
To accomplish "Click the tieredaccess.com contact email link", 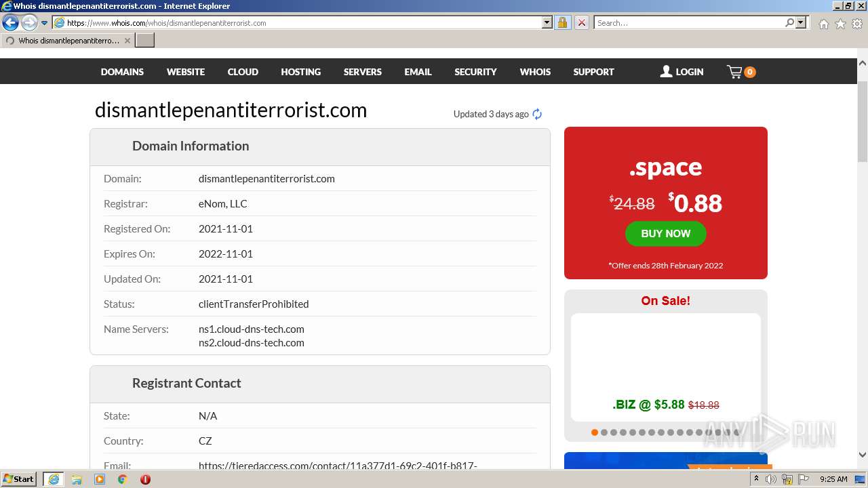I will click(338, 466).
